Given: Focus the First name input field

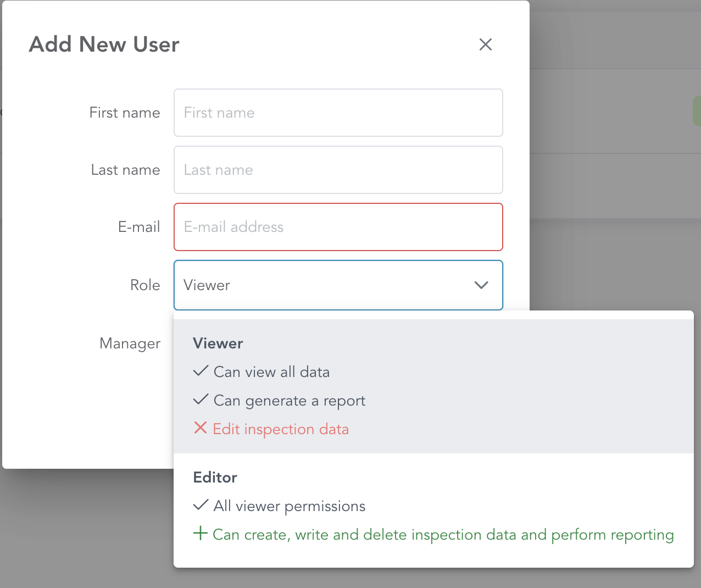Looking at the screenshot, I should click(338, 113).
